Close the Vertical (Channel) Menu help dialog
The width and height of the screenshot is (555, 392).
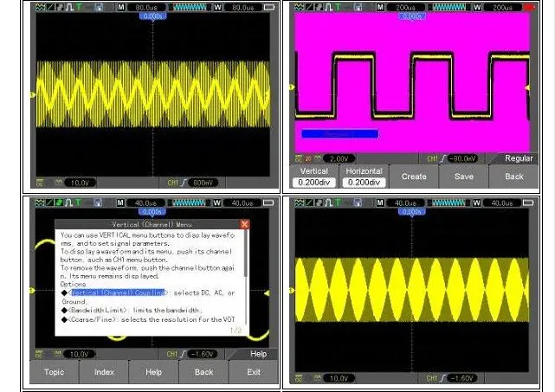click(x=244, y=224)
